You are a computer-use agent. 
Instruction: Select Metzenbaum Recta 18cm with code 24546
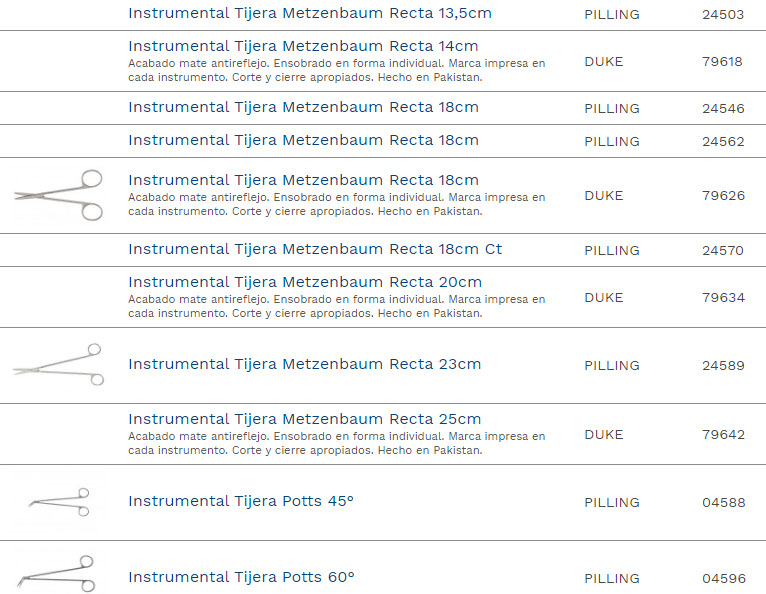(x=303, y=107)
